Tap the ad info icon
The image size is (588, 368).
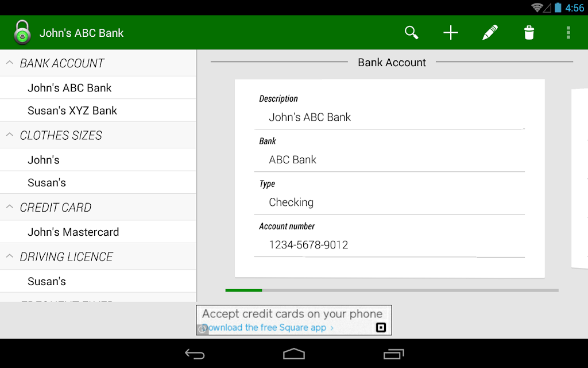[203, 329]
